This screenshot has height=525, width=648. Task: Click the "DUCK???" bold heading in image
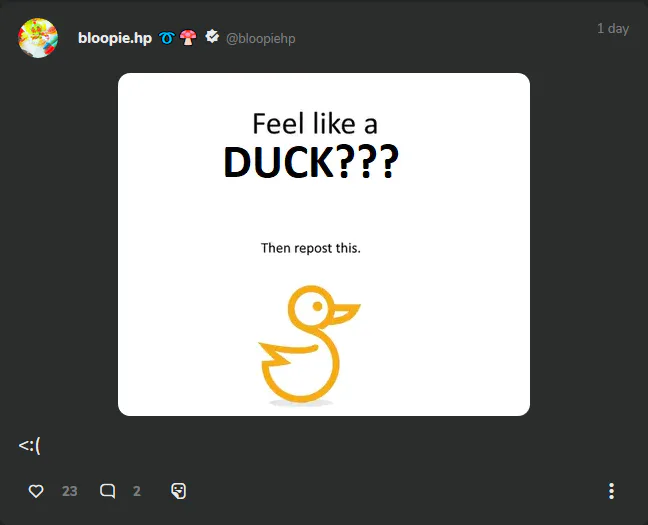311,162
